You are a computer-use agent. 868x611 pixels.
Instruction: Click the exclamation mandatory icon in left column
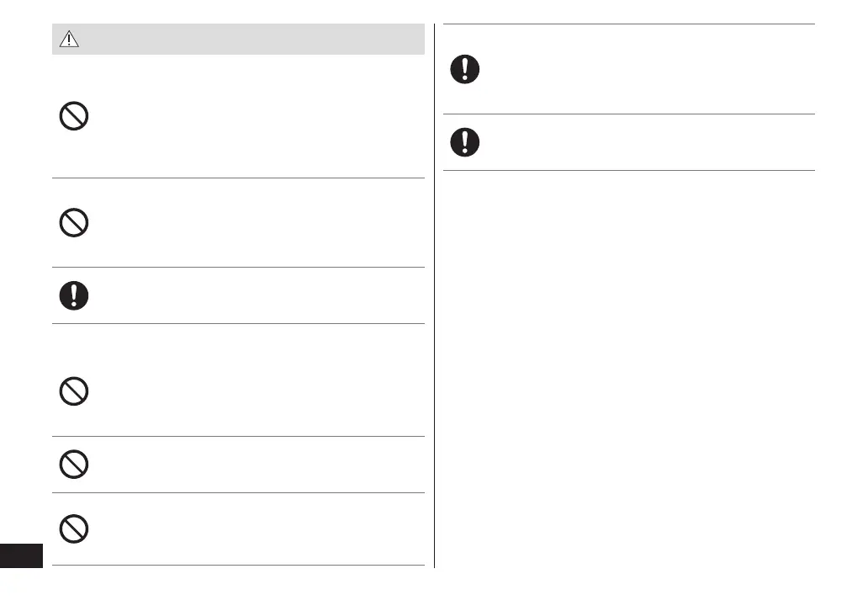(74, 295)
